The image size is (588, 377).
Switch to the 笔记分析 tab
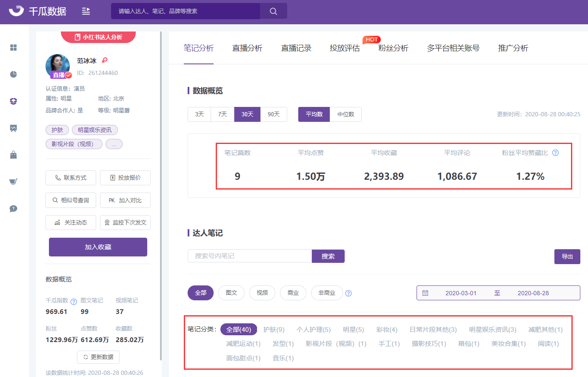tap(199, 48)
